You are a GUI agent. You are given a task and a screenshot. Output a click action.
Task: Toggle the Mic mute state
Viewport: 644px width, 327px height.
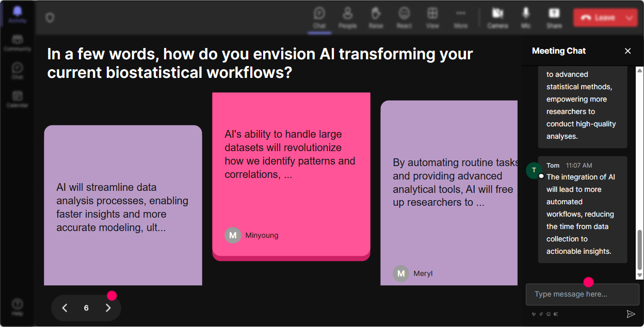point(526,18)
